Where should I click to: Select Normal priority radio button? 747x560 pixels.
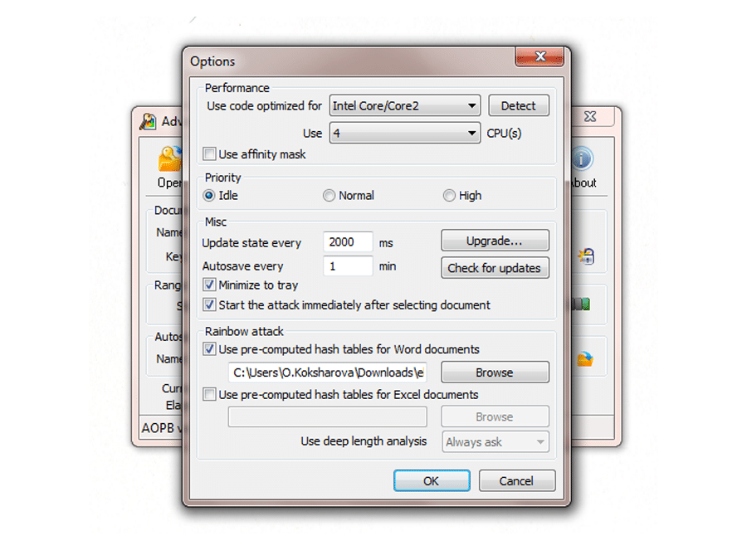(330, 196)
